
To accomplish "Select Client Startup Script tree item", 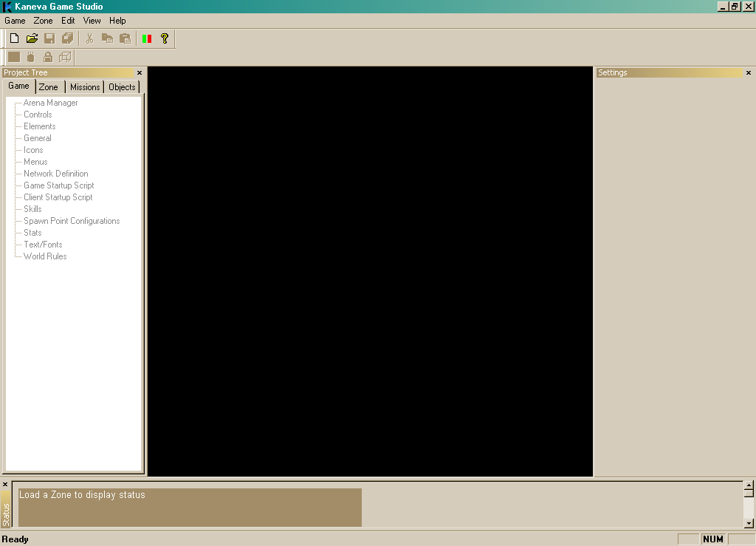I will pyautogui.click(x=58, y=197).
